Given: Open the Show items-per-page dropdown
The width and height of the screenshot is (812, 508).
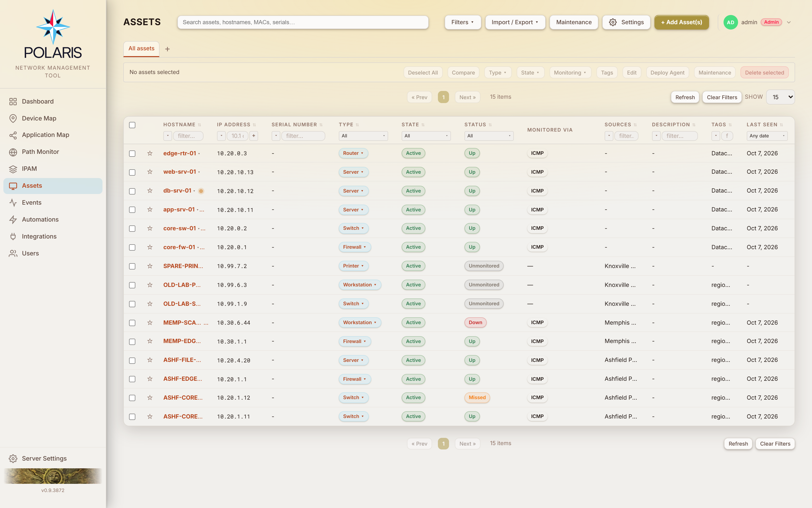Looking at the screenshot, I should click(780, 97).
